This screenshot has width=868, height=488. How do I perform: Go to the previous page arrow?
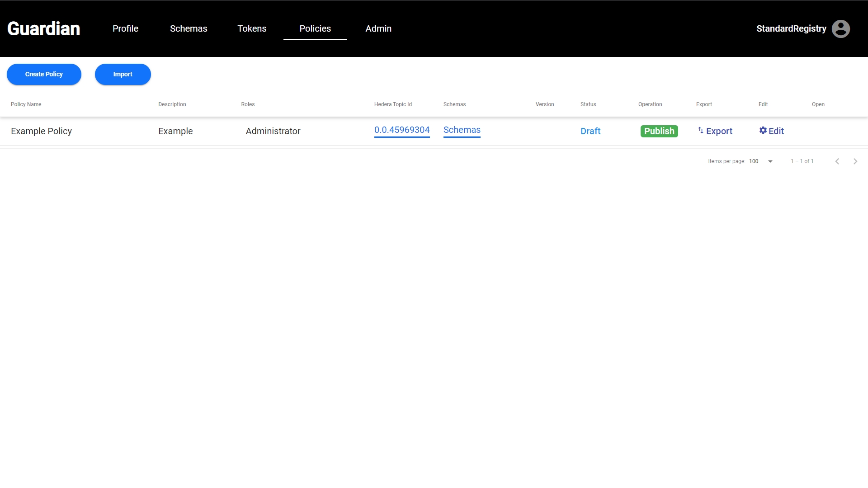837,161
